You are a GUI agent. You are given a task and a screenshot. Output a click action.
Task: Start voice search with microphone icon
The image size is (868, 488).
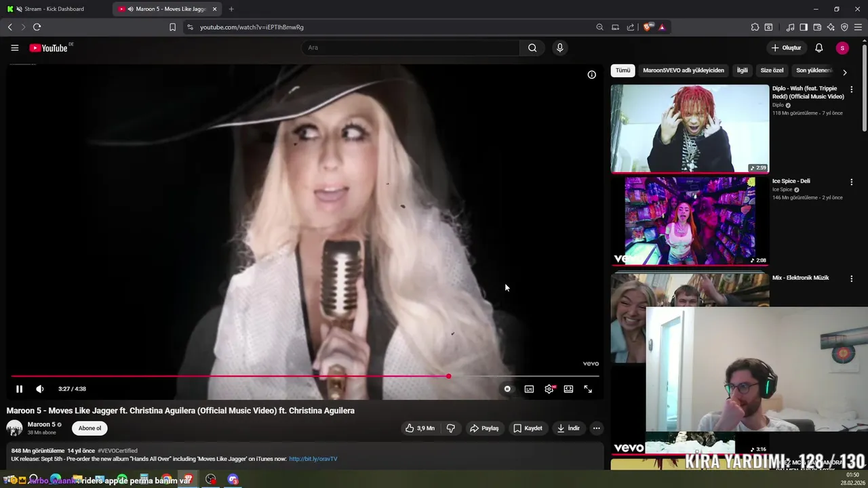(559, 48)
